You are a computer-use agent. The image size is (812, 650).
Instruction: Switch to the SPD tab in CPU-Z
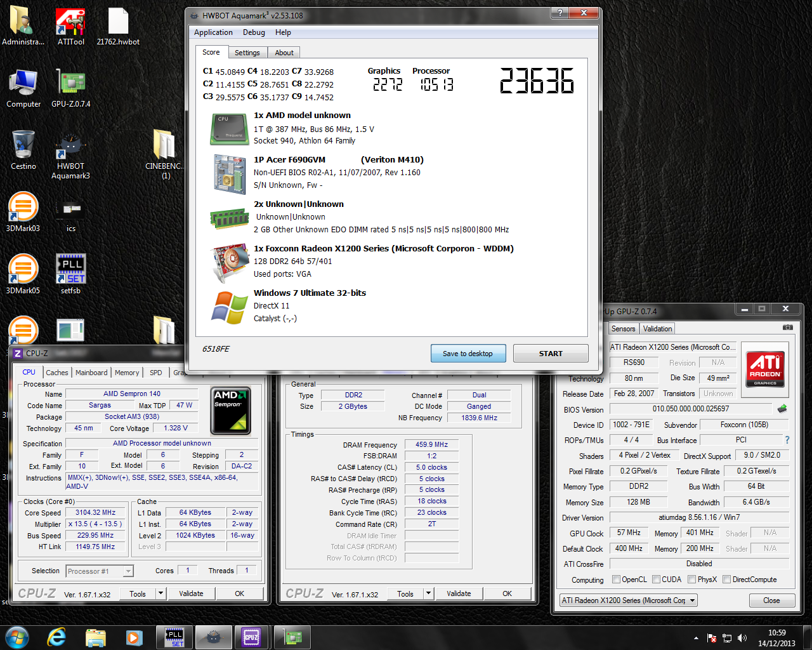pyautogui.click(x=155, y=373)
